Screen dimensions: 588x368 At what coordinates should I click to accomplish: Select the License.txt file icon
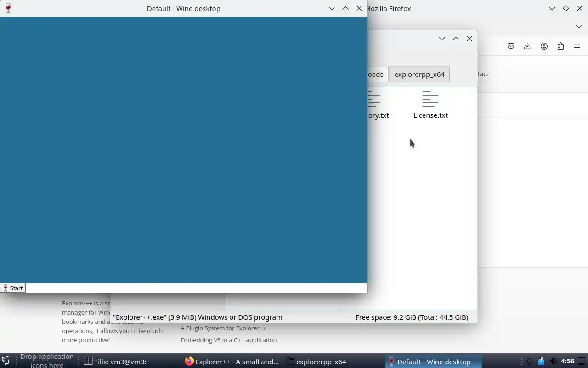pos(430,99)
